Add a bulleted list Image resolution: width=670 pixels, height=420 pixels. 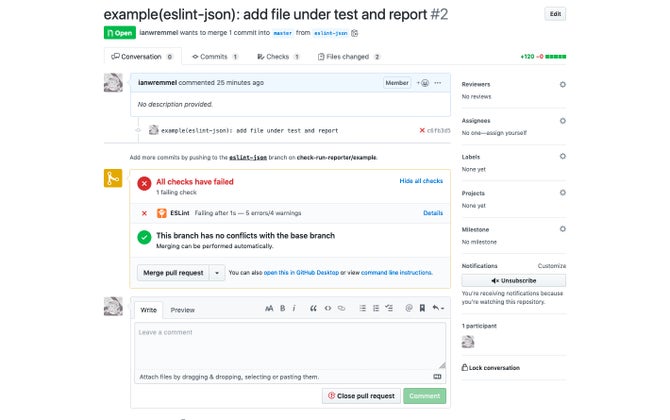[x=362, y=308]
